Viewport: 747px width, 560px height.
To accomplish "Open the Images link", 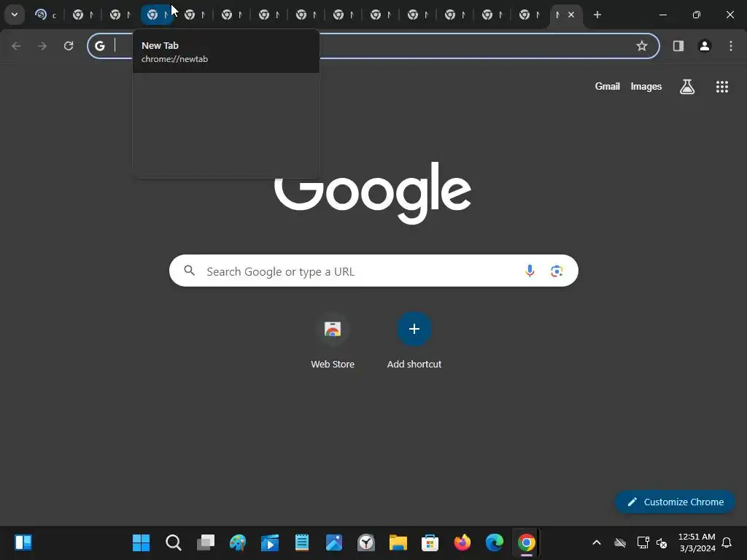I will (x=646, y=86).
